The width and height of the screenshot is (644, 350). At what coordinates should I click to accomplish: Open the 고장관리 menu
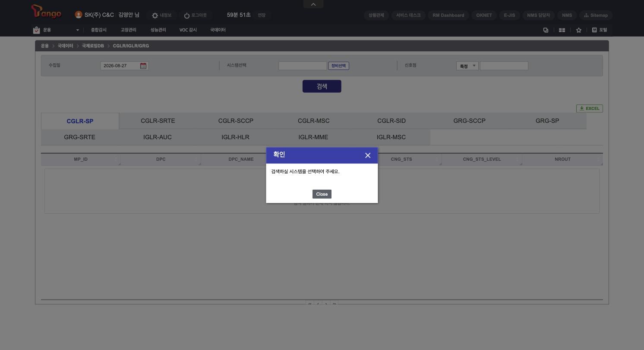[128, 30]
